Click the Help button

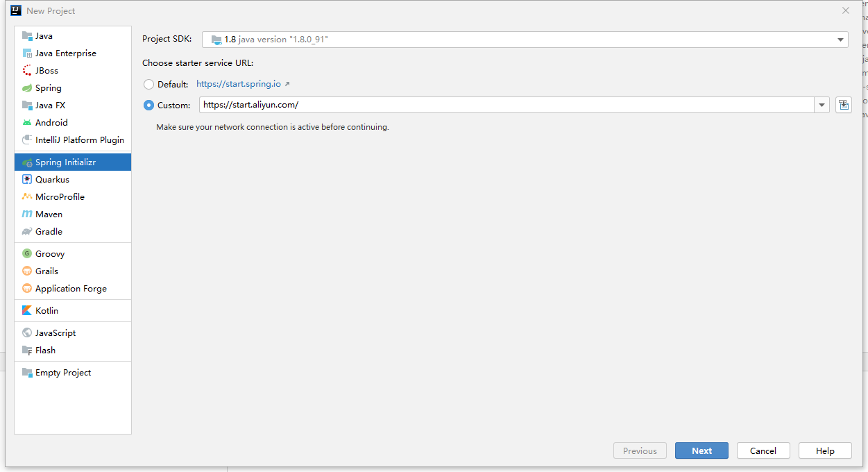pyautogui.click(x=824, y=450)
